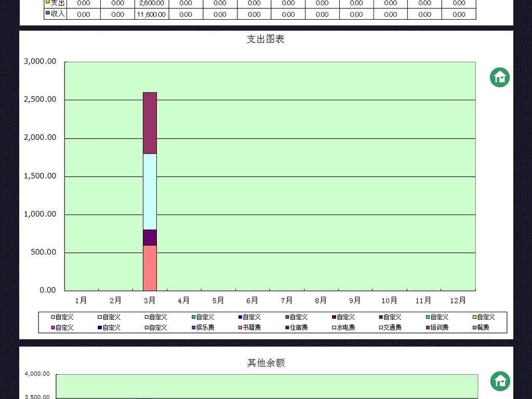Select the 其他余额 chart title
This screenshot has width=532, height=399.
tap(266, 363)
